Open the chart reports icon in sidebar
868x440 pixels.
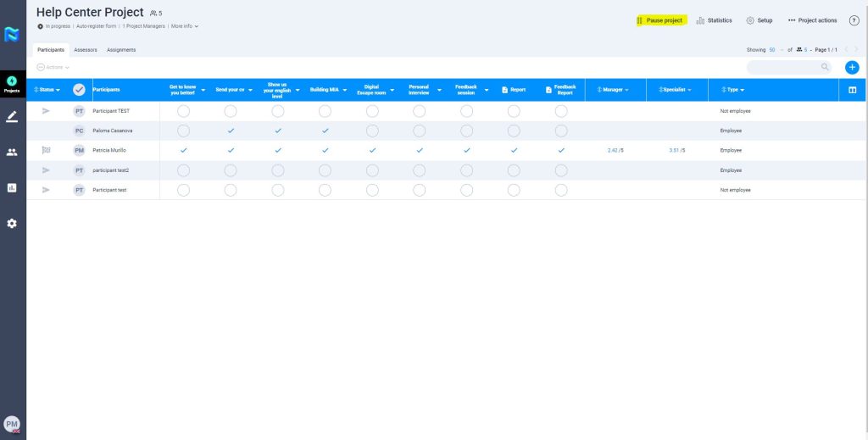12,188
